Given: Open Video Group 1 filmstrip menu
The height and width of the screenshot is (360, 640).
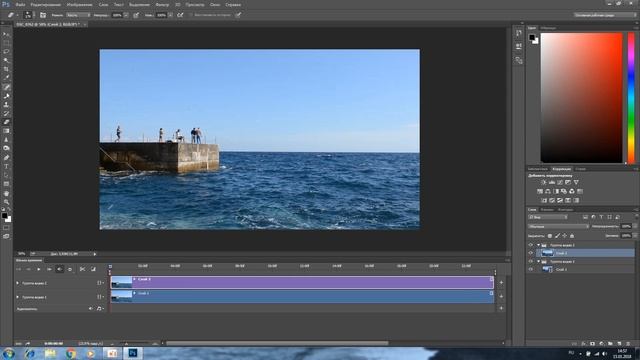Looking at the screenshot, I should point(100,297).
